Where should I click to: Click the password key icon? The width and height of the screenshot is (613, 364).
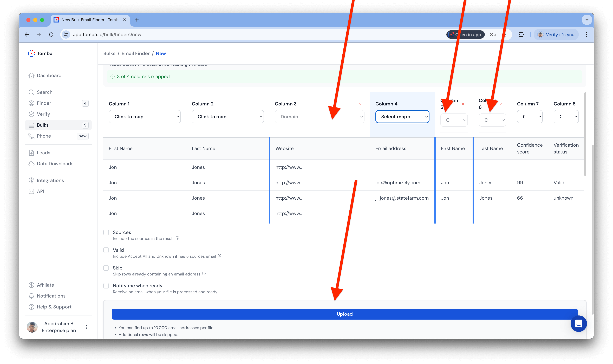coord(493,35)
